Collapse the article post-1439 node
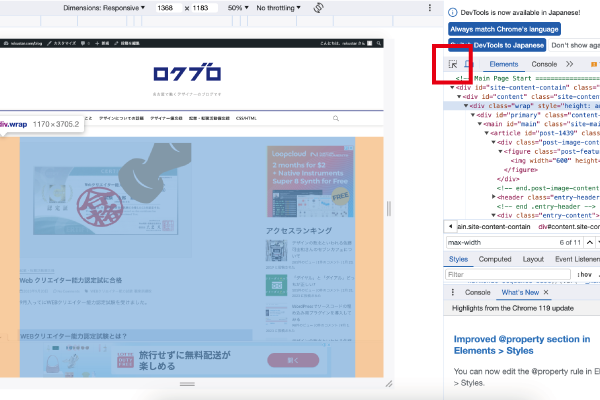 487,133
